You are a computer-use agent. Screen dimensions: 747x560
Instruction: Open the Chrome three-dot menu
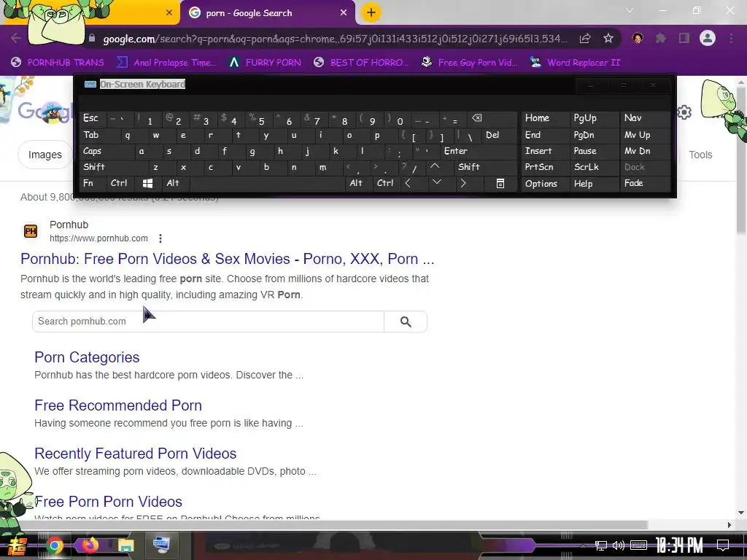click(x=731, y=39)
